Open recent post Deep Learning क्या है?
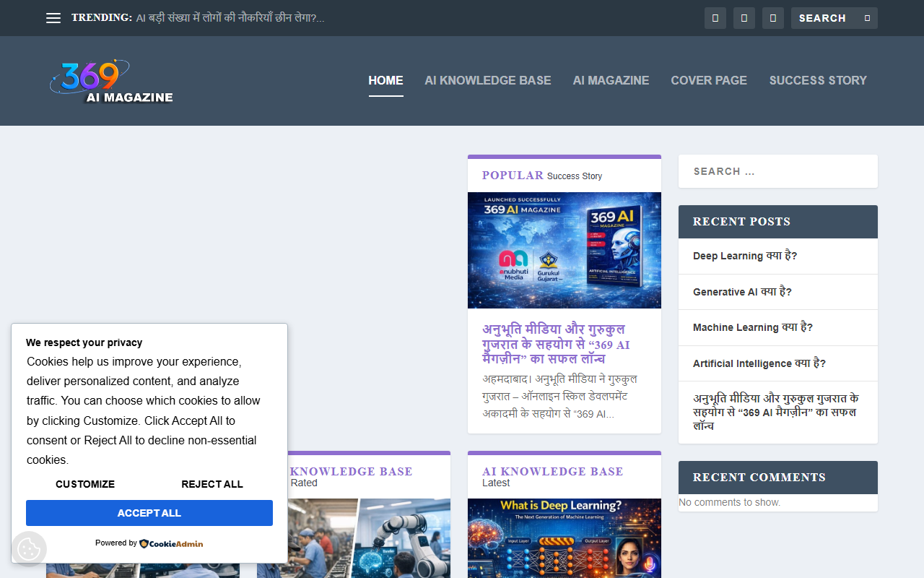The width and height of the screenshot is (924, 578). [x=745, y=256]
